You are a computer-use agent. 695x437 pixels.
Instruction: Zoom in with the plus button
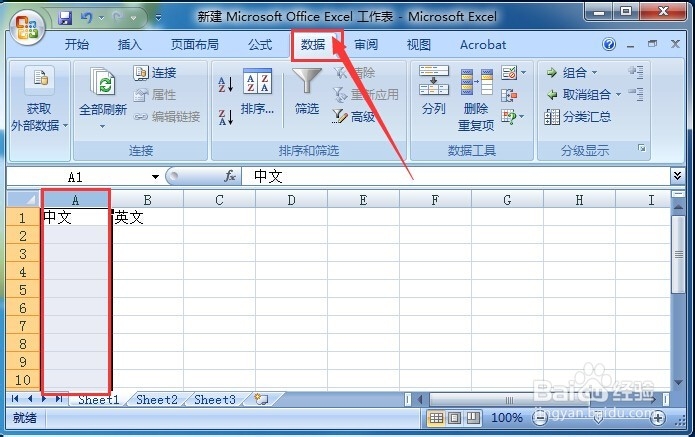coord(658,417)
